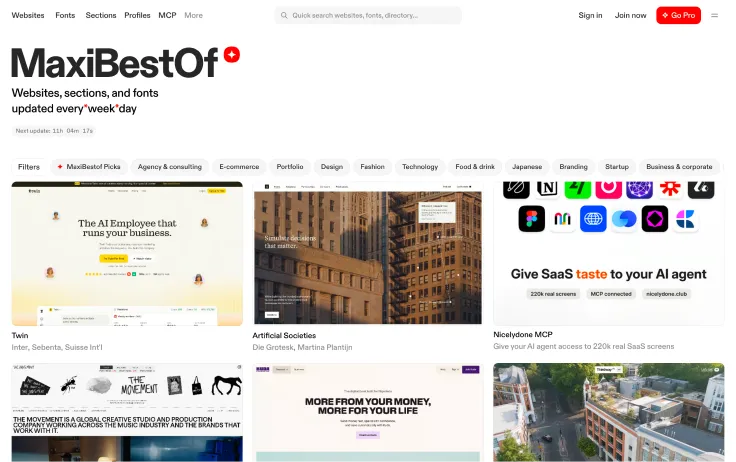Screen dimensions: 736x462
Task: Select Fashion filter
Action: pos(372,167)
